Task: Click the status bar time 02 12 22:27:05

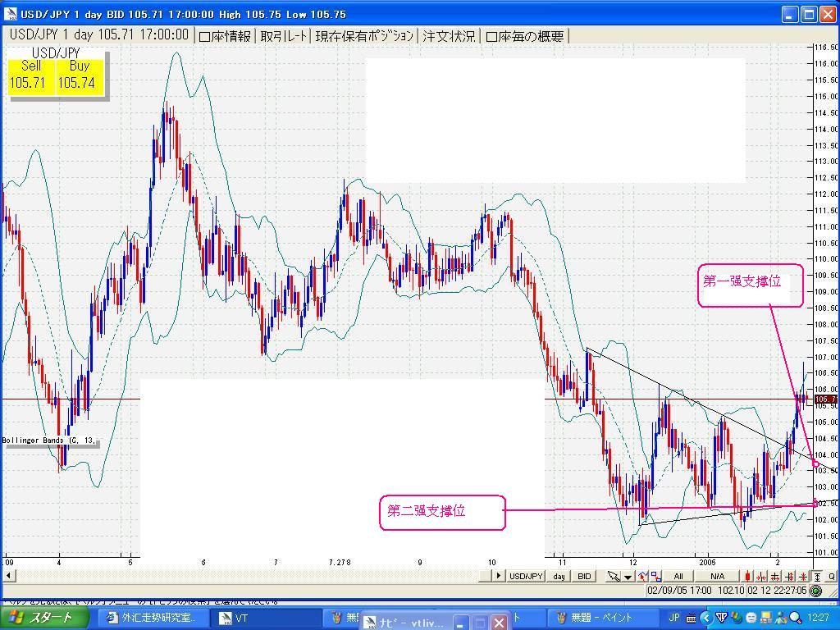Action: coord(778,591)
